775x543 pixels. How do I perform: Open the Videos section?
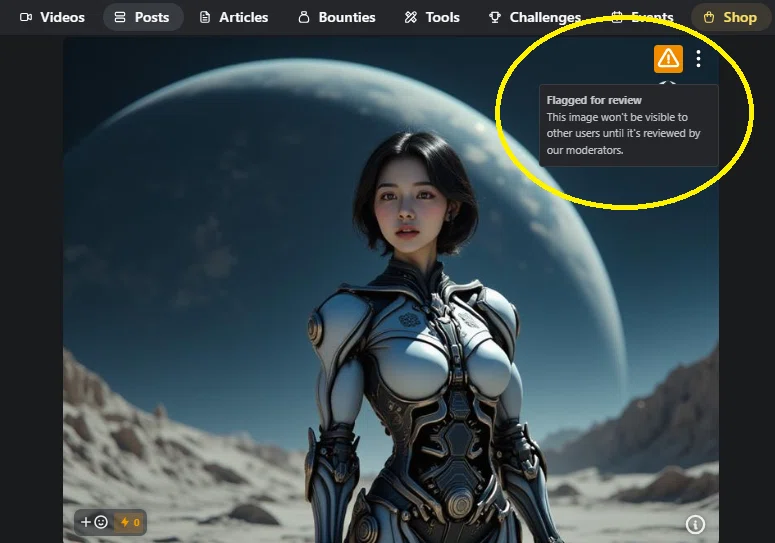(x=52, y=17)
